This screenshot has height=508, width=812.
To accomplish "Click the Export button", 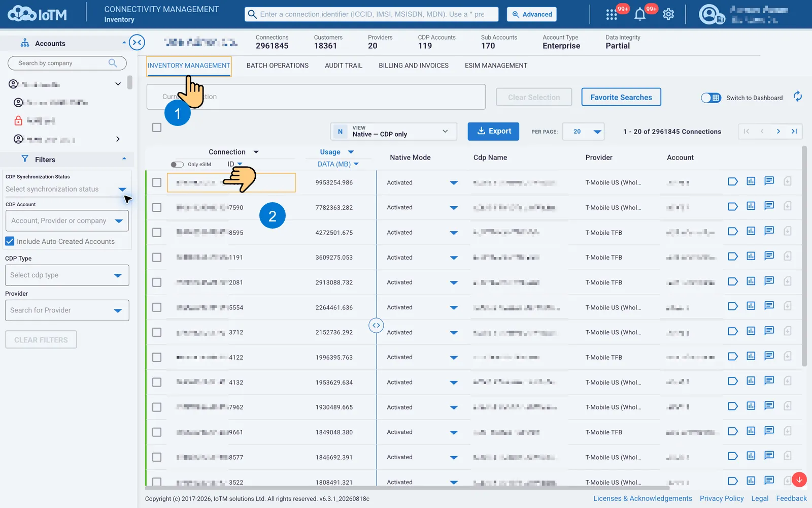I will point(493,131).
